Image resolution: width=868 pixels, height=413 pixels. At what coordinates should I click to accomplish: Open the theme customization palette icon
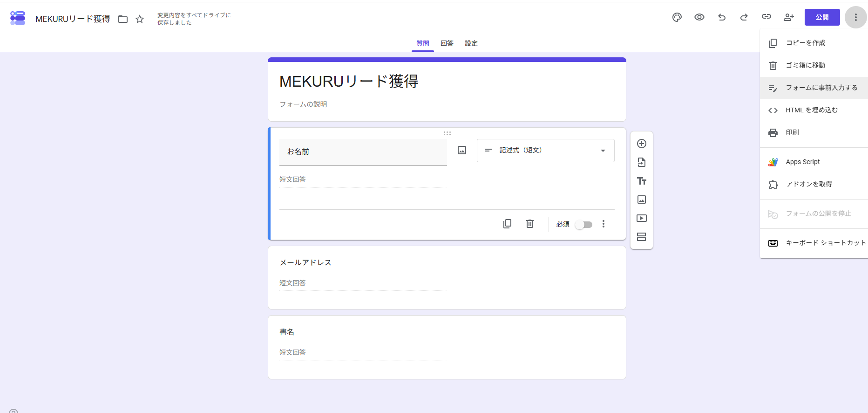tap(677, 17)
